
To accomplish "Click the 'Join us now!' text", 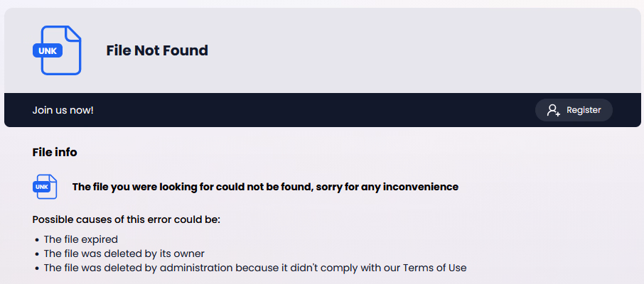I will click(x=63, y=110).
